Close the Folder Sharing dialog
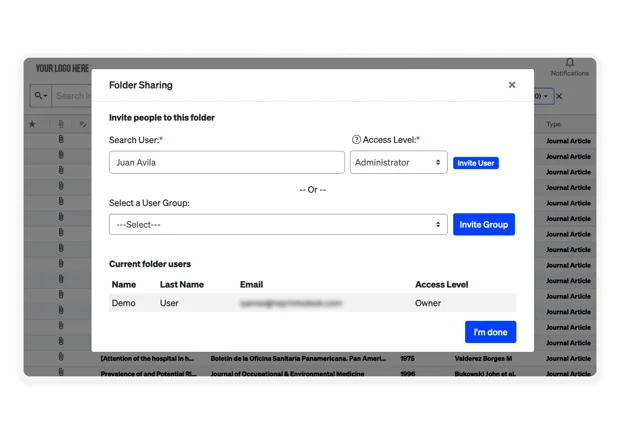 [x=512, y=85]
